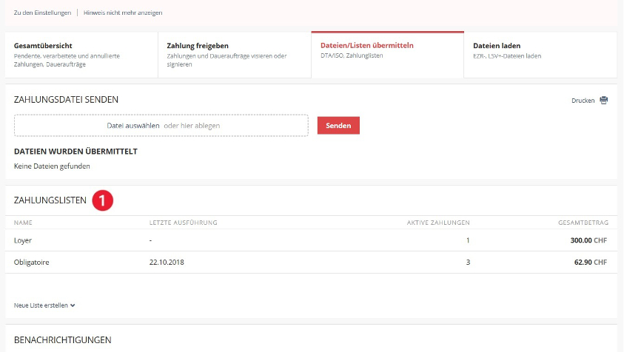Viewport: 644px width, 352px height.
Task: Select the Dateien/Listen übermitteln tab
Action: point(387,55)
